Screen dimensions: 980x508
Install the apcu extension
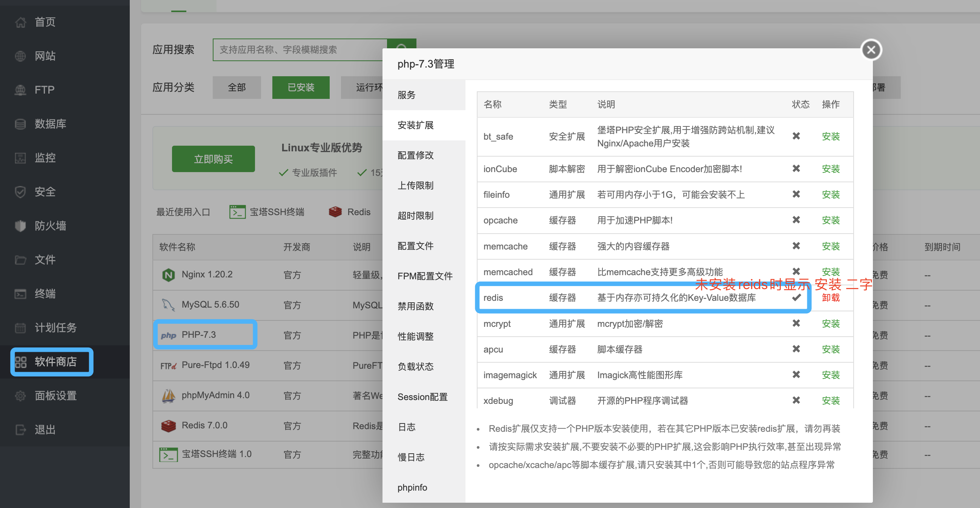[831, 350]
